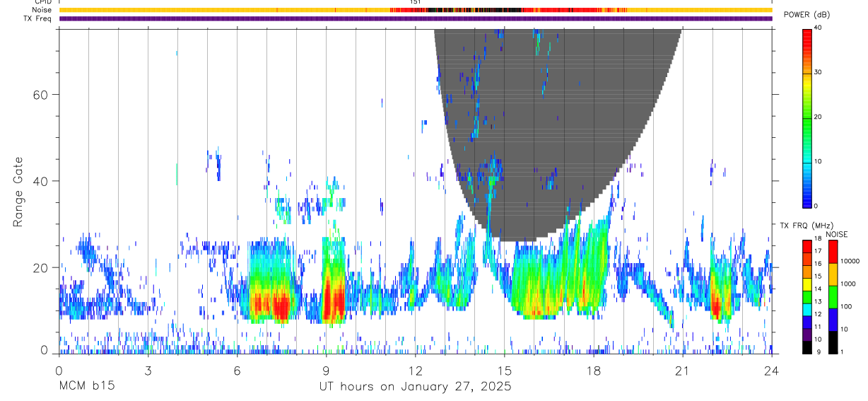The width and height of the screenshot is (868, 401).
Task: Select the red segment of the NOISE scale
Action: click(x=833, y=252)
